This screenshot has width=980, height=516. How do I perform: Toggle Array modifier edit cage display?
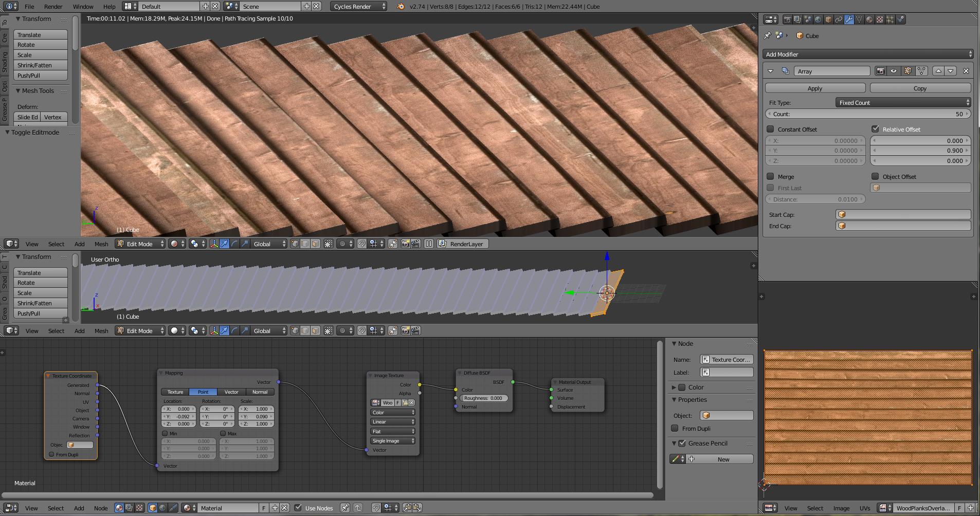(x=921, y=71)
